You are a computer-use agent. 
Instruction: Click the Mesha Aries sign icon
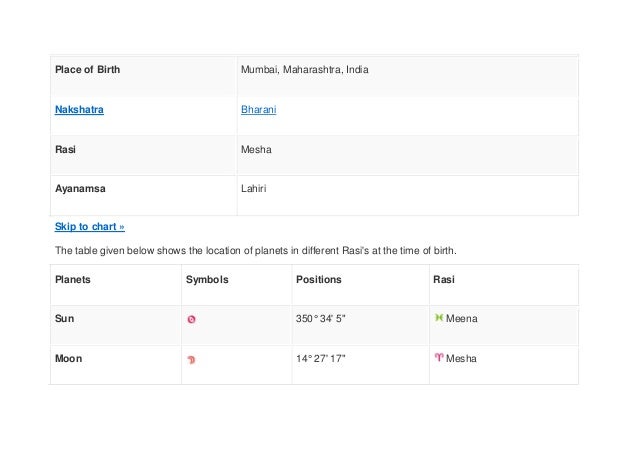[x=437, y=358]
